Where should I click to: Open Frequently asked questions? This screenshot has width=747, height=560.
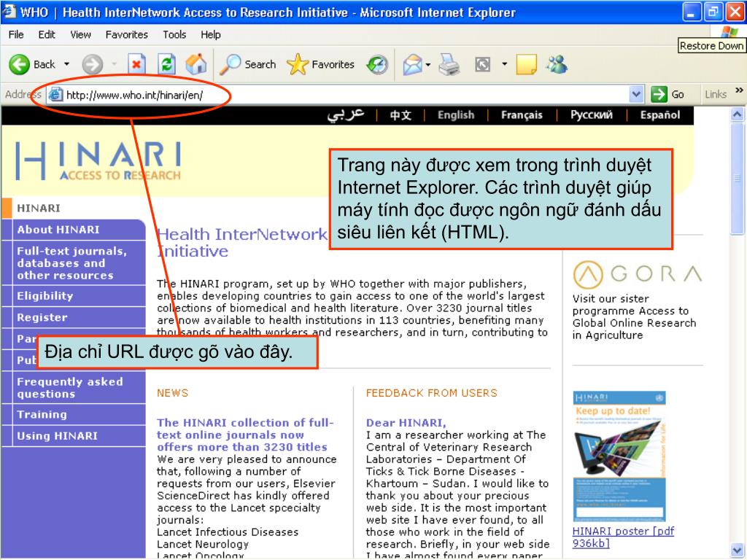(74, 388)
